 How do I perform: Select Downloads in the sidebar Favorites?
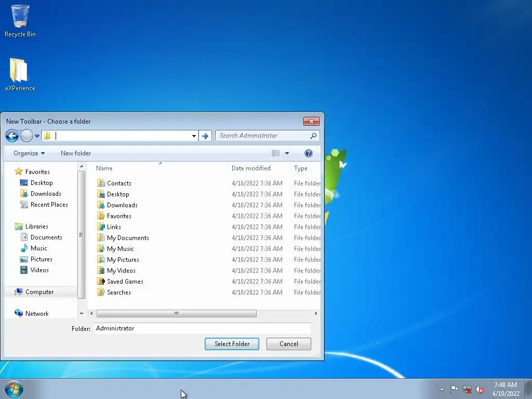pyautogui.click(x=41, y=194)
